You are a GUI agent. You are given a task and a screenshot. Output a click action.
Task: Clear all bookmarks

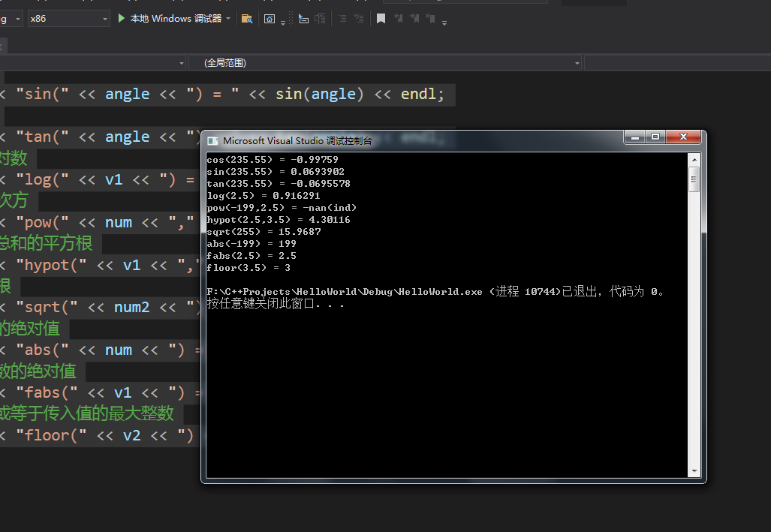[429, 18]
